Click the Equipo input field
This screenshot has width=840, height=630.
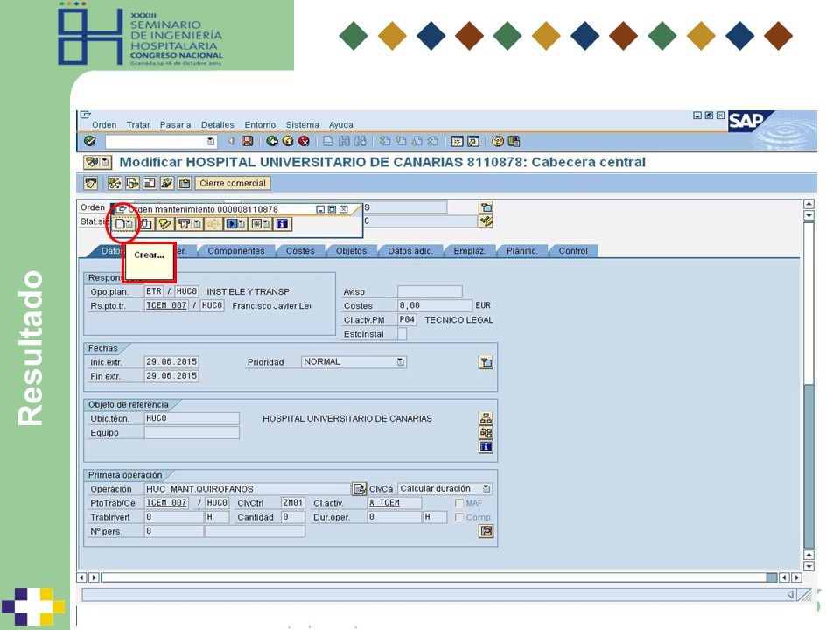click(192, 432)
